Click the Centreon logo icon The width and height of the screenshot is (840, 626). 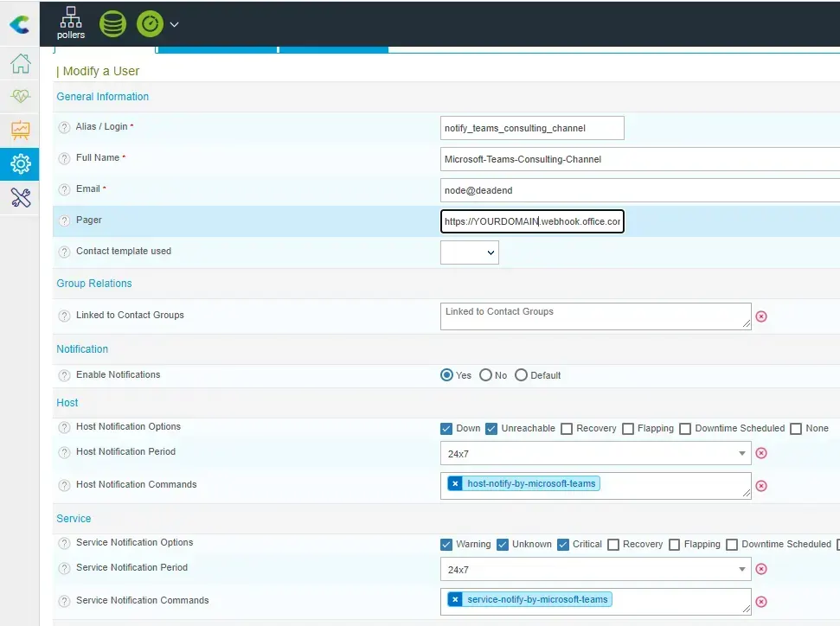[19, 24]
